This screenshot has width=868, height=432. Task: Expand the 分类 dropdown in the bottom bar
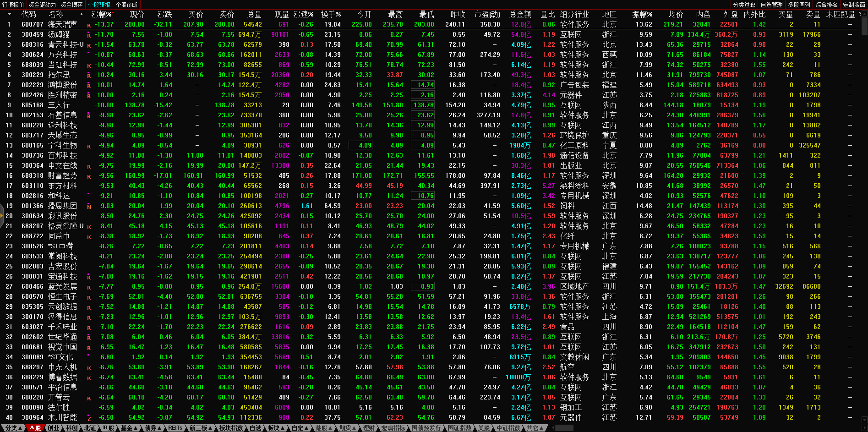(13, 428)
